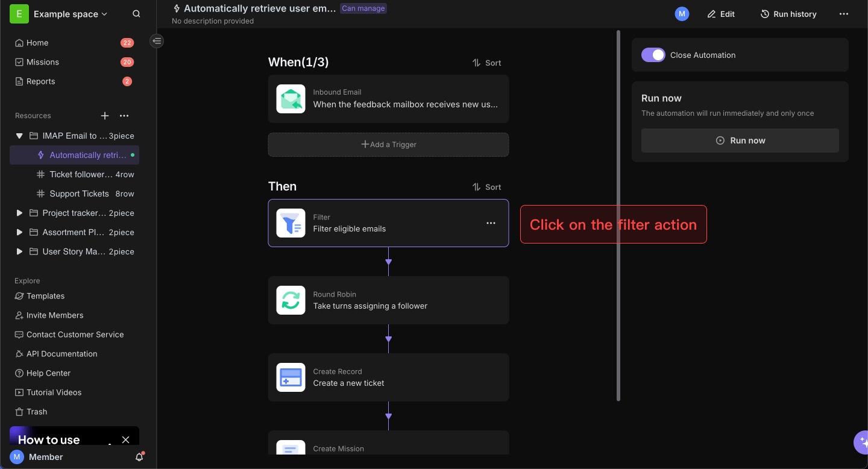Select the Automatically retrieve automation item

[75, 155]
